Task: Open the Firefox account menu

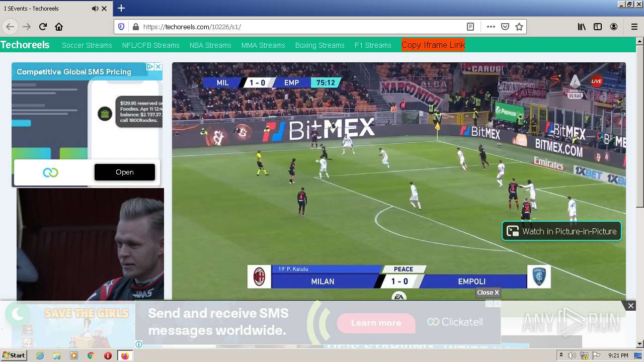Action: 614,27
